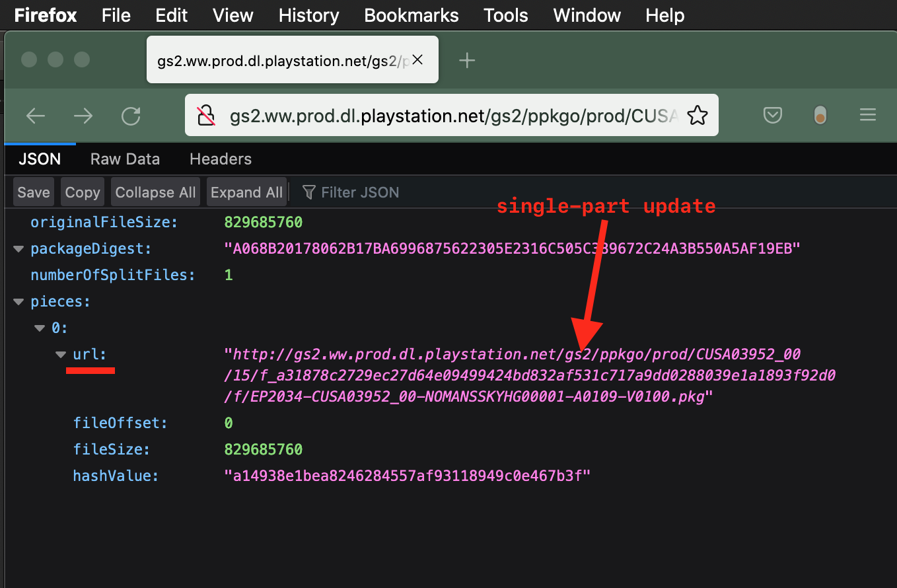Click the hashValue key
This screenshot has height=588, width=897.
pos(116,476)
